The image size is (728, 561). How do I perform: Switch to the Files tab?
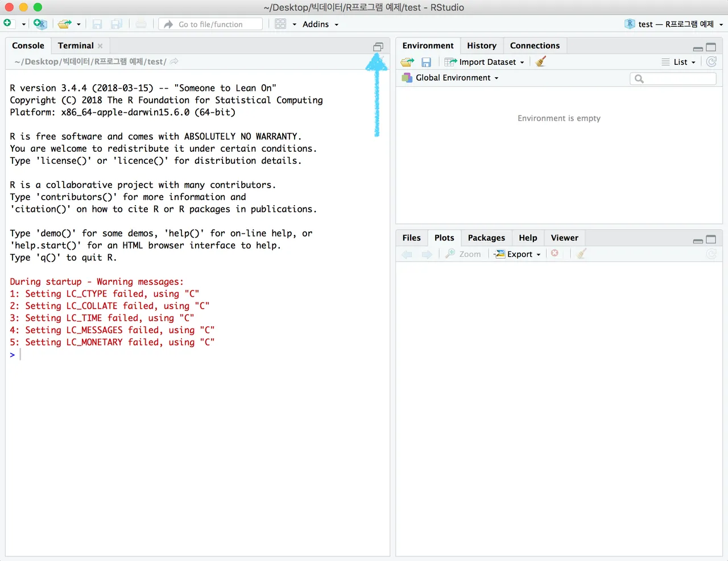tap(411, 238)
